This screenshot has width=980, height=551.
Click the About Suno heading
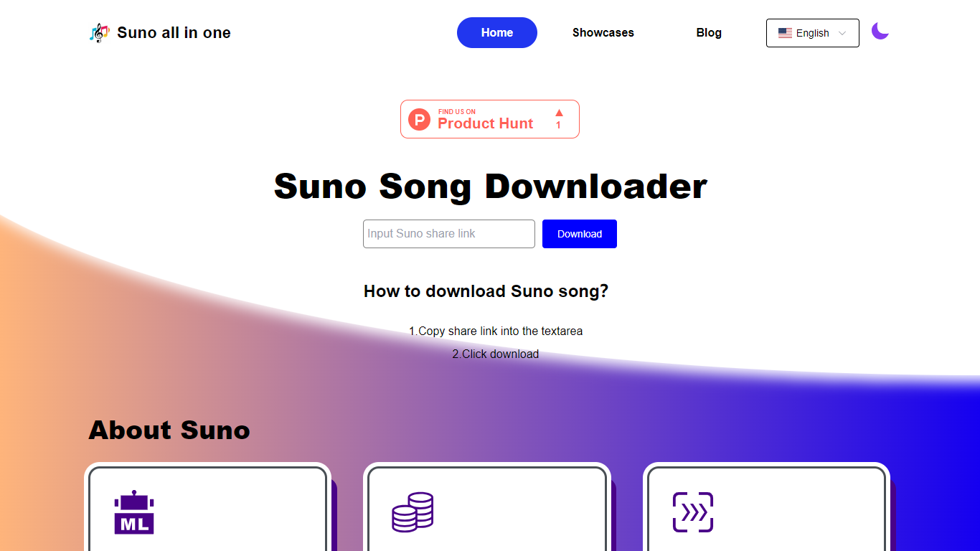point(169,430)
